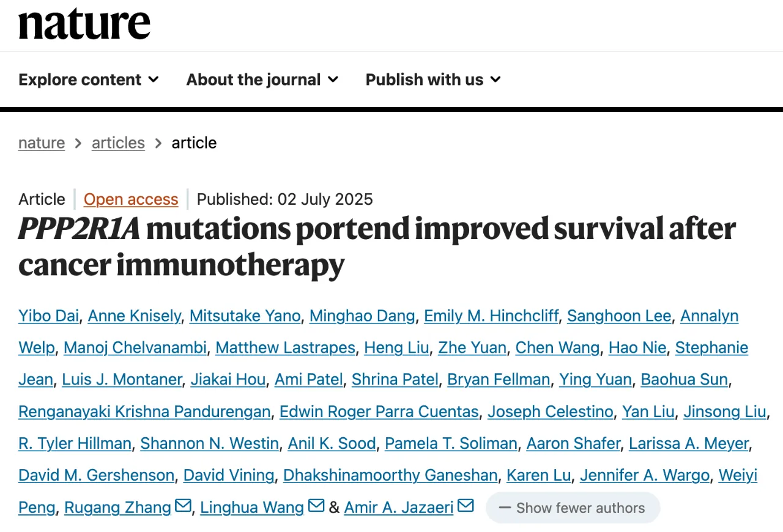Viewport: 783px width, 532px height.
Task: Open author Yibo Dai's details
Action: coord(48,316)
